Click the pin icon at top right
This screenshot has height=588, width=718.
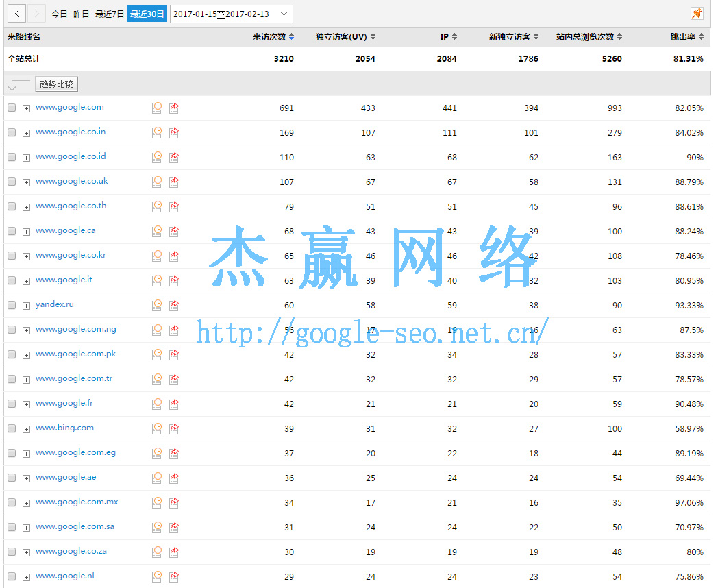pyautogui.click(x=697, y=14)
